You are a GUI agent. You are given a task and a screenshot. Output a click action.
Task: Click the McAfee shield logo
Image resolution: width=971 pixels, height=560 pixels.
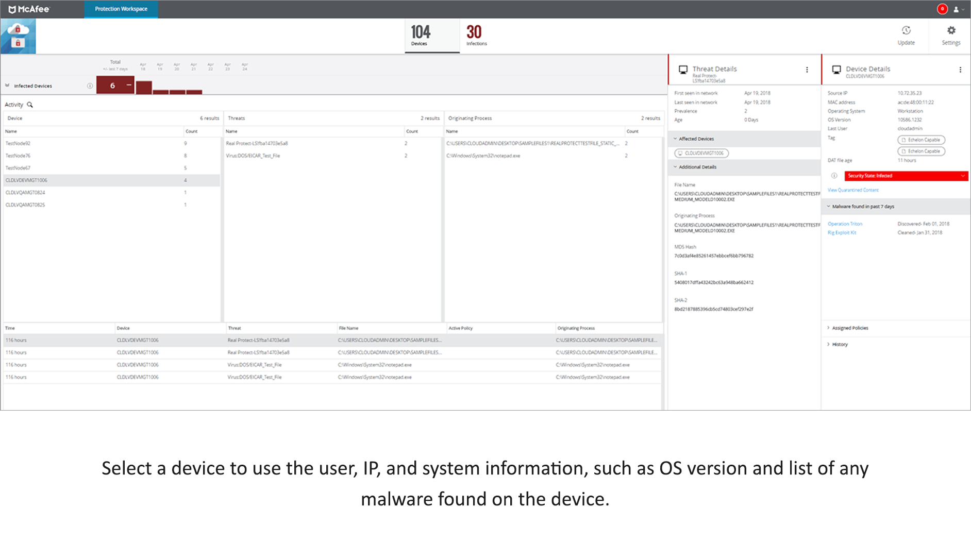click(29, 9)
